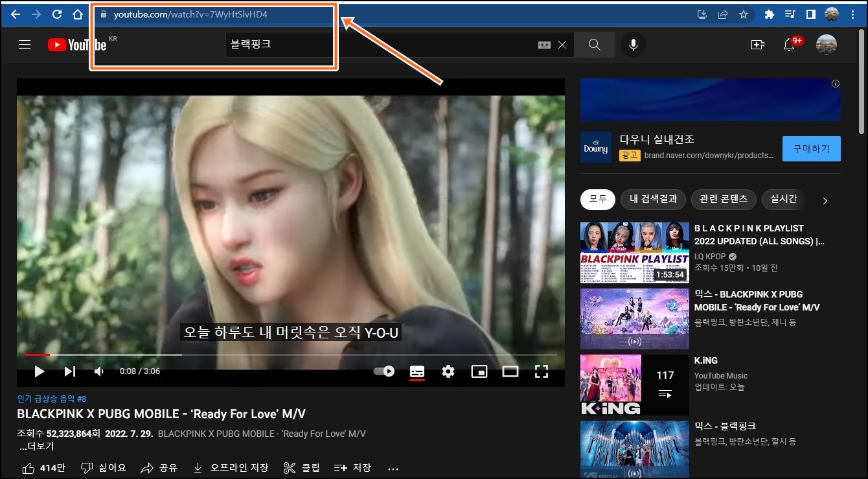Select the 모두 filter chip
Screen dimensions: 868x479
598,199
